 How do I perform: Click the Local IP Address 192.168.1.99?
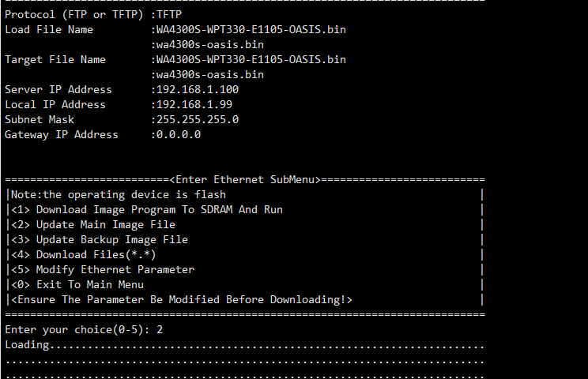pos(194,104)
